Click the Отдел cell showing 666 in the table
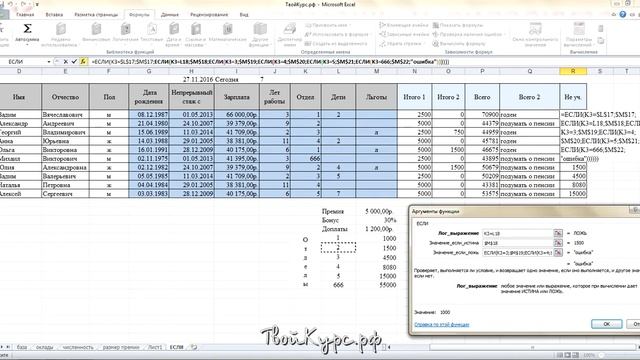The height and width of the screenshot is (360, 640). click(306, 158)
